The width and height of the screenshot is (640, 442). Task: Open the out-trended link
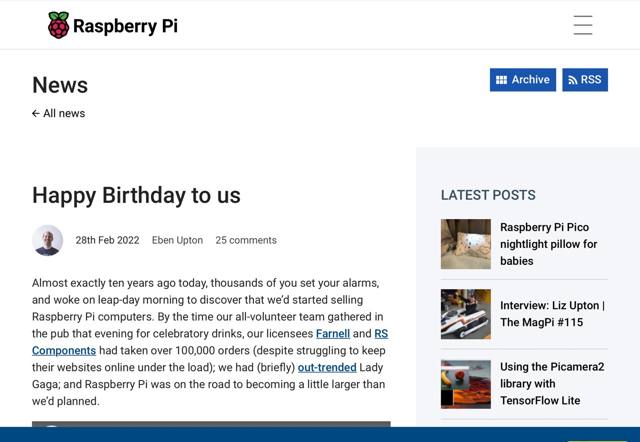tap(327, 367)
